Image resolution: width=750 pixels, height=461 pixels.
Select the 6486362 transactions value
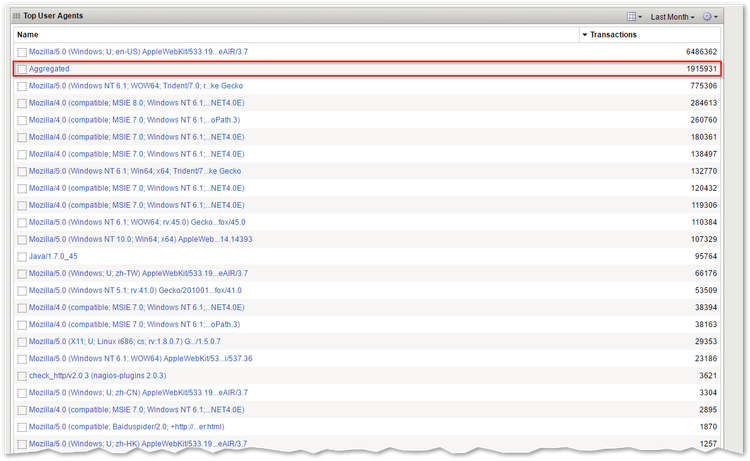point(701,52)
